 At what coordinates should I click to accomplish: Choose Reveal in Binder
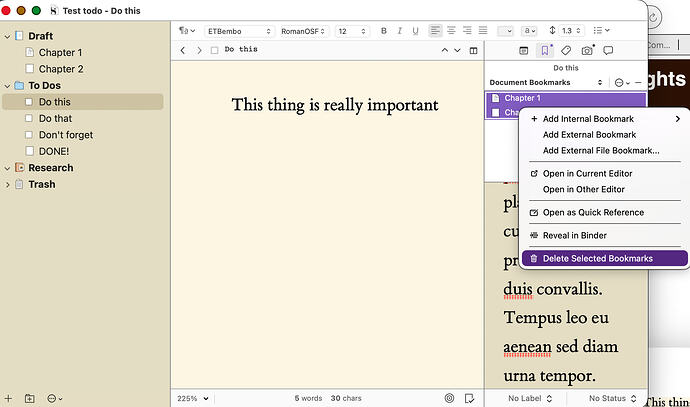(x=605, y=235)
